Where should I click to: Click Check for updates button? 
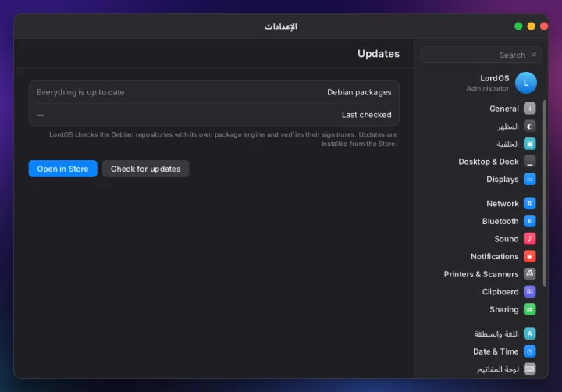(145, 169)
